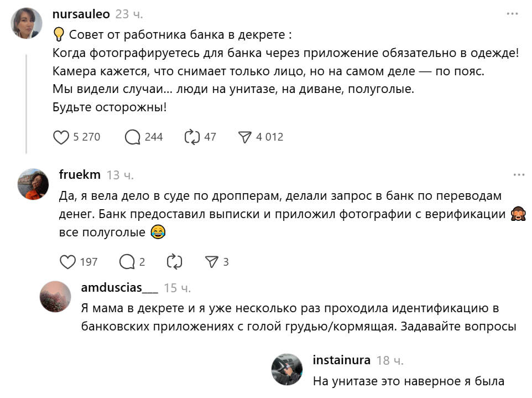Like the fruekm comment
Viewport: 532px width, 398px height.
click(67, 262)
